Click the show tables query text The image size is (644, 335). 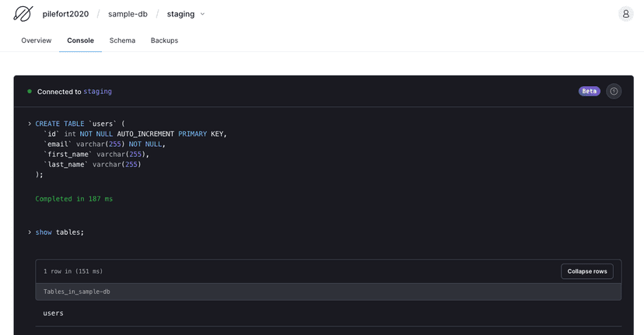(60, 232)
